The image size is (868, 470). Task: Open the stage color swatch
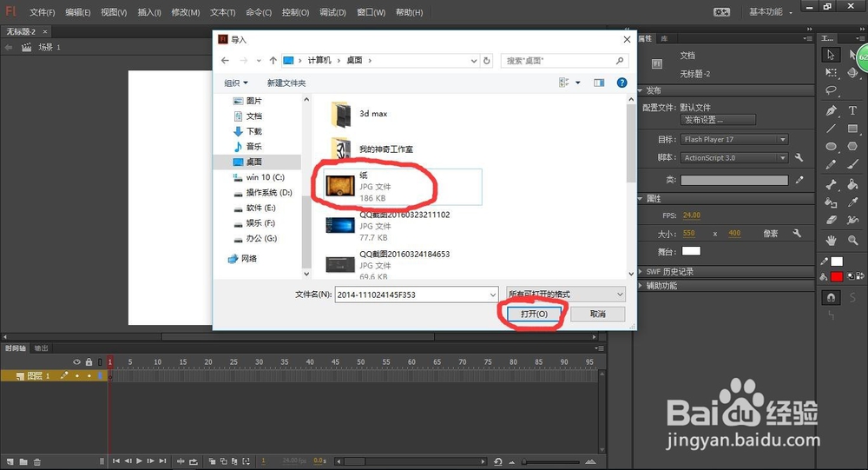click(691, 251)
